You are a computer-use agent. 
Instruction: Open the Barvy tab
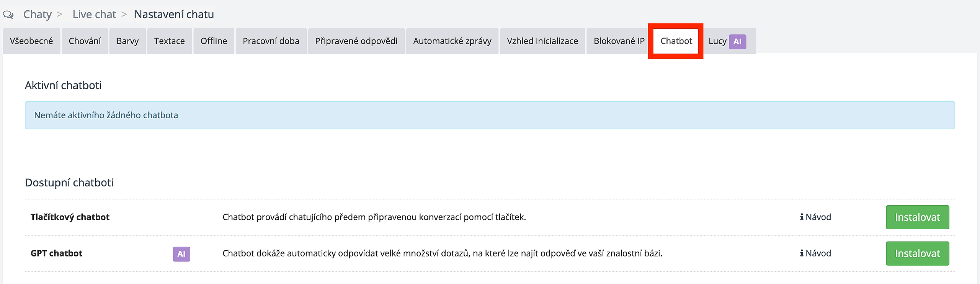[127, 41]
